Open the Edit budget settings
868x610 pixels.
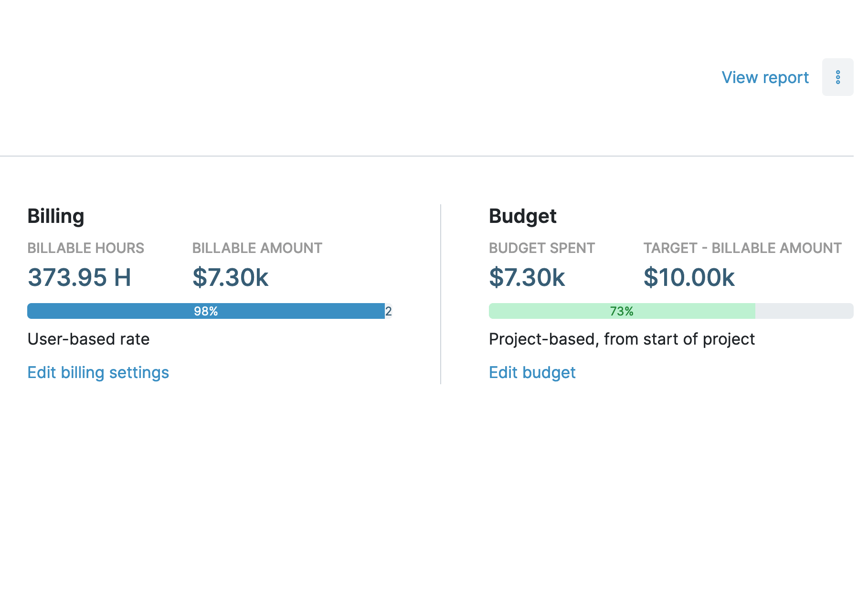coord(532,372)
